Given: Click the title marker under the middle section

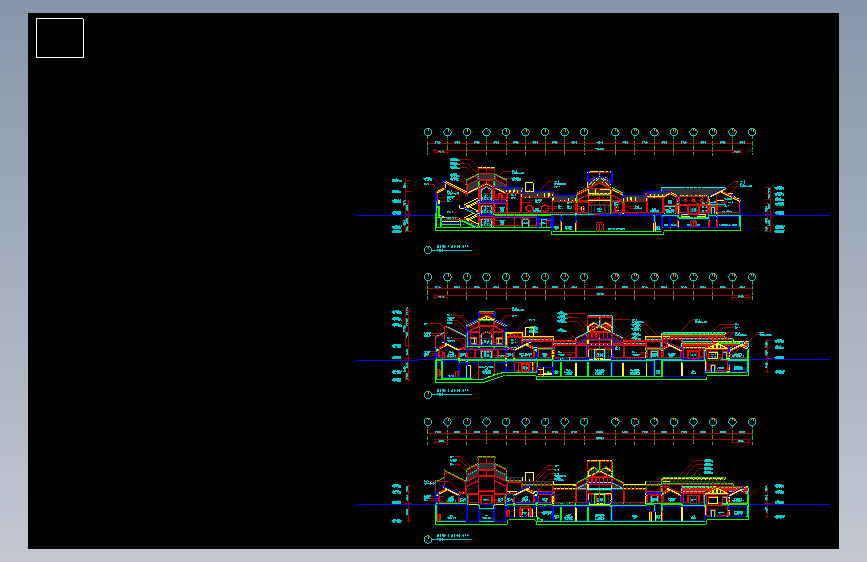Looking at the screenshot, I should point(447,393).
